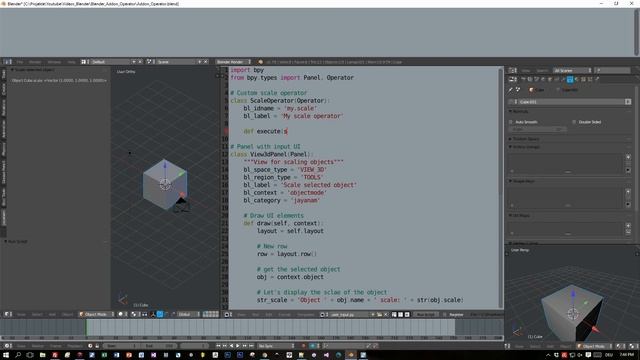Collapse the Vertex Groups panel

tap(524, 147)
